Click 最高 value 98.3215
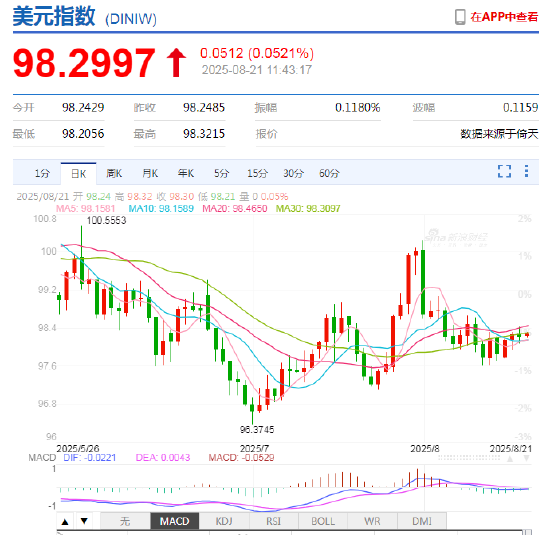550x535 pixels. point(204,134)
